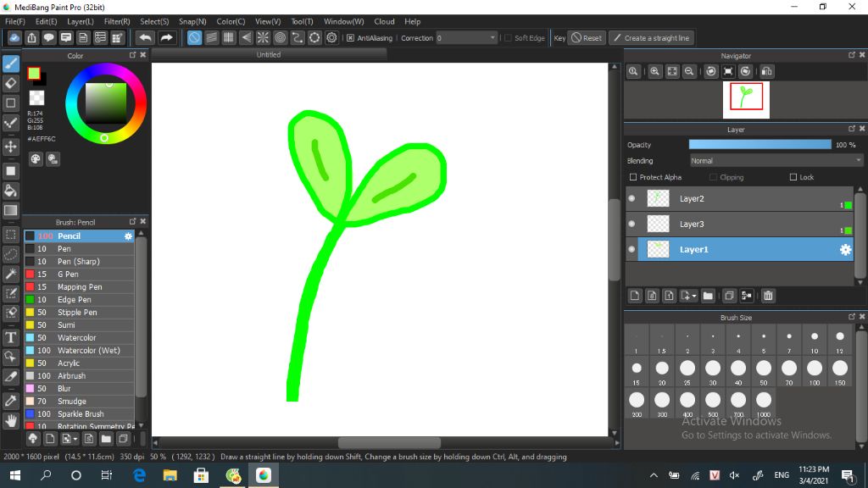Viewport: 868px width, 488px height.
Task: Hide Layer3 using its visibility dot
Action: click(632, 224)
